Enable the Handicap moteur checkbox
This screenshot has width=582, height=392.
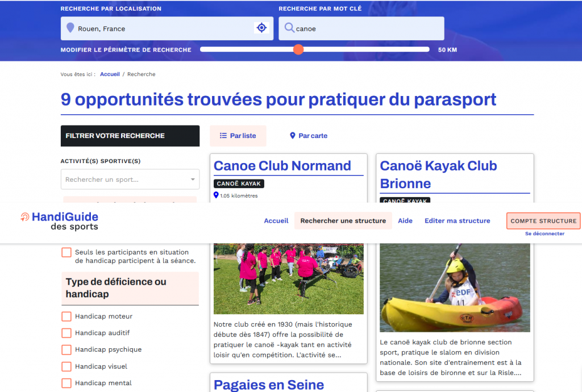coord(66,316)
